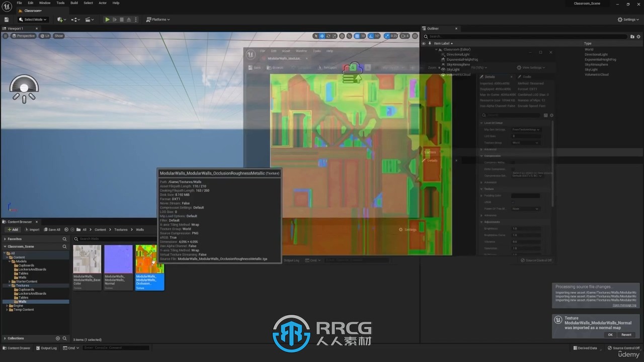Expand the StarterContent folder
The image size is (644, 362).
coord(10,282)
